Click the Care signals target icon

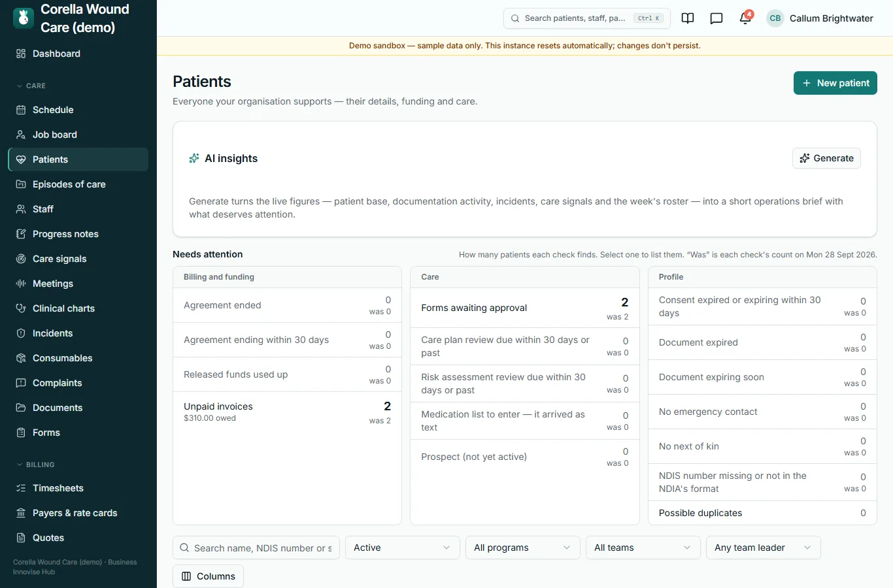pyautogui.click(x=21, y=259)
